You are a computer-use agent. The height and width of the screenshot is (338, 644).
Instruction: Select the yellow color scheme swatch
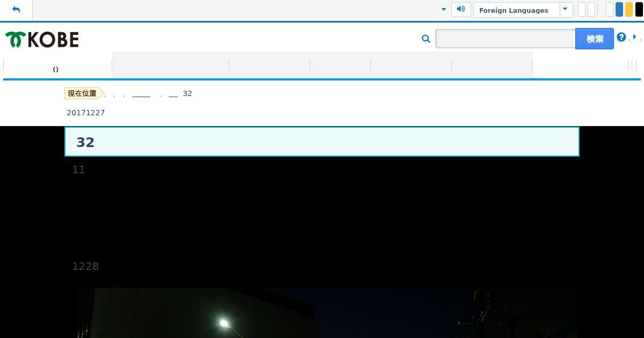point(629,10)
